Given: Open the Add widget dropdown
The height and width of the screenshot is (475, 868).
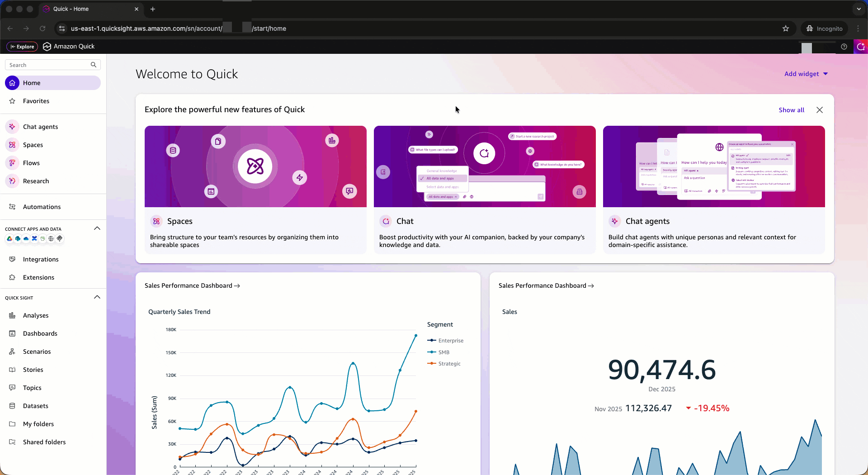Looking at the screenshot, I should tap(806, 74).
